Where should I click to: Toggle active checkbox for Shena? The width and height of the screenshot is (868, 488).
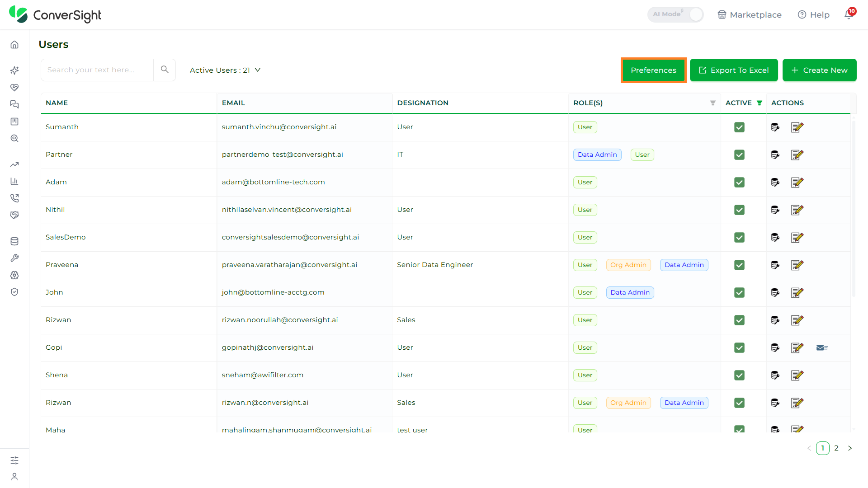739,375
